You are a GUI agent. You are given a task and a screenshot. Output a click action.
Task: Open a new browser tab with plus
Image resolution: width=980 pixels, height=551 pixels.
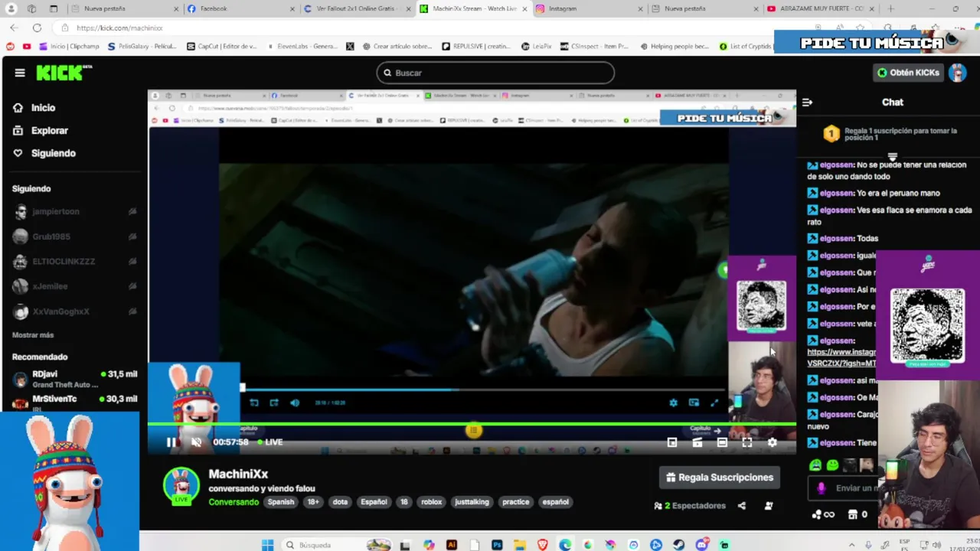[x=890, y=8]
